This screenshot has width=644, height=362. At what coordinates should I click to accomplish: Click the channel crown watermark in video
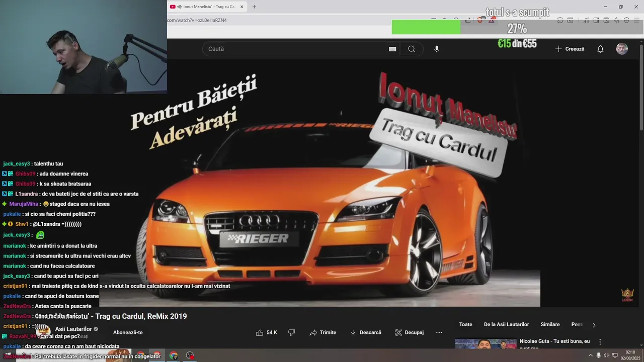coord(627,295)
